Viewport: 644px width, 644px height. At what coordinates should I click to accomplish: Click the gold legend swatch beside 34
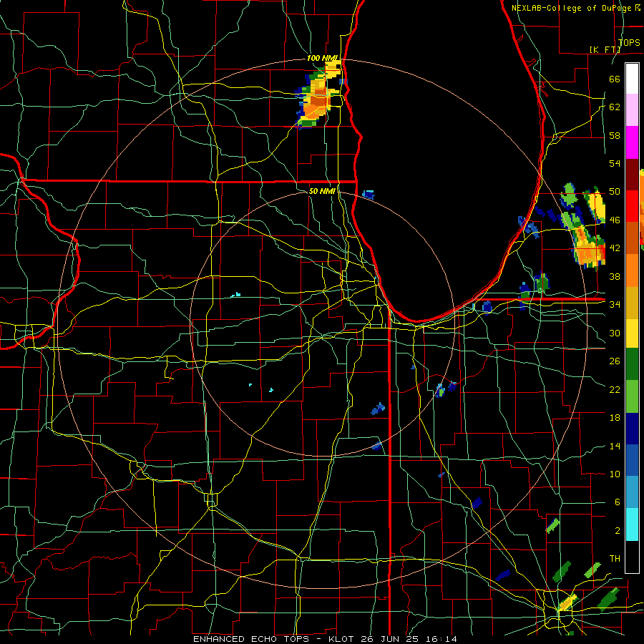point(632,303)
